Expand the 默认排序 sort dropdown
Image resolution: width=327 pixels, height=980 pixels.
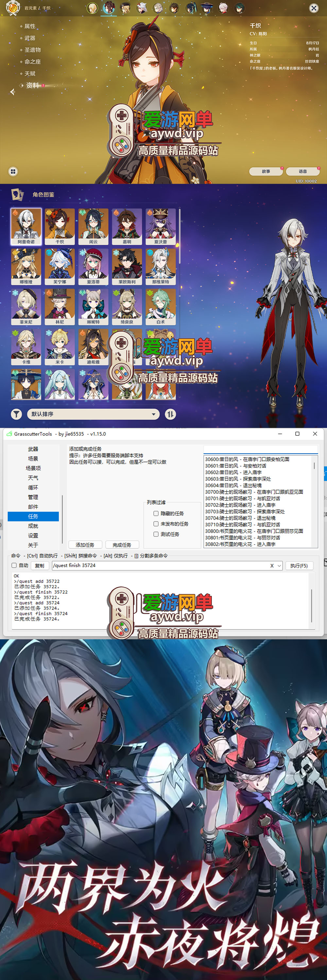pyautogui.click(x=93, y=414)
